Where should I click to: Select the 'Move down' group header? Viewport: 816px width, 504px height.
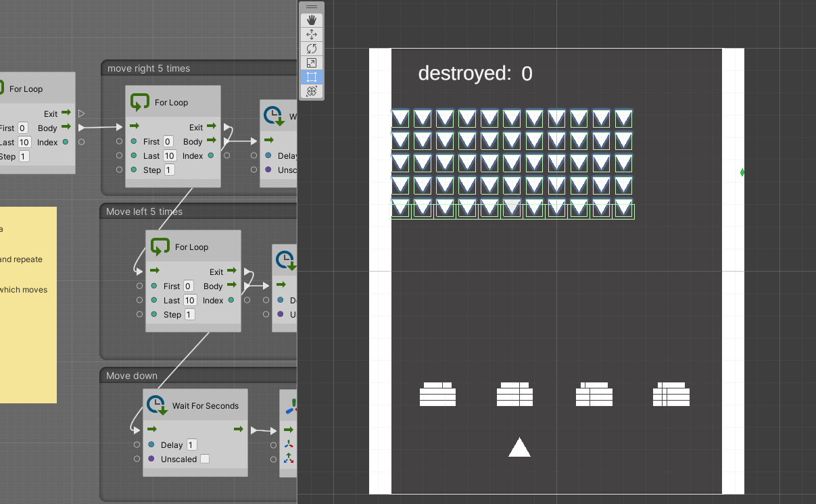[198, 376]
